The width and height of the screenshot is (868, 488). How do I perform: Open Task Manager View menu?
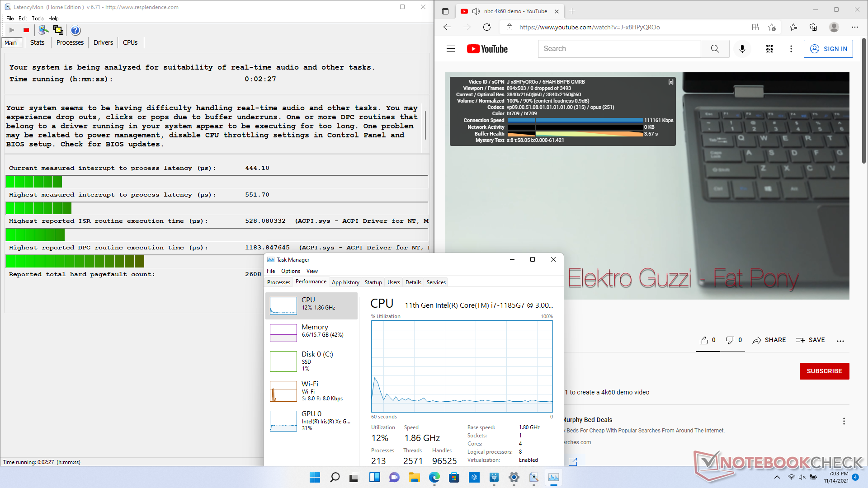click(312, 271)
